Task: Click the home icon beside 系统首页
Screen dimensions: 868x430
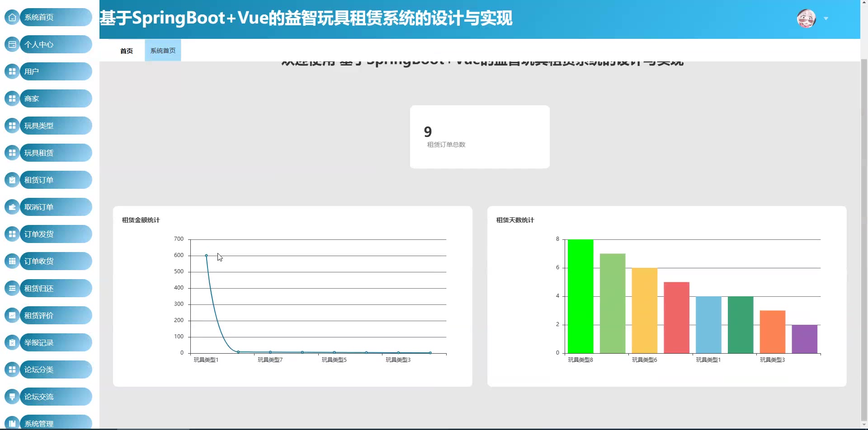Action: tap(12, 17)
